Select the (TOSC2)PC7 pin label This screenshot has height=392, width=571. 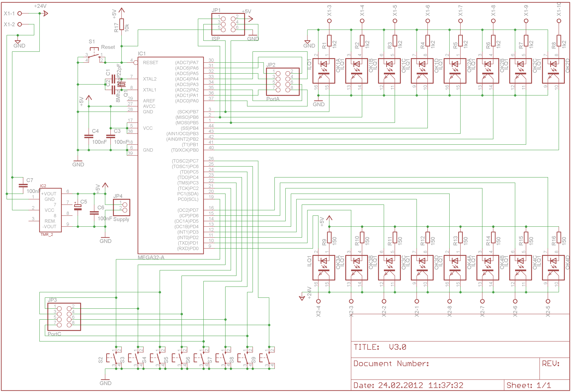click(x=185, y=161)
